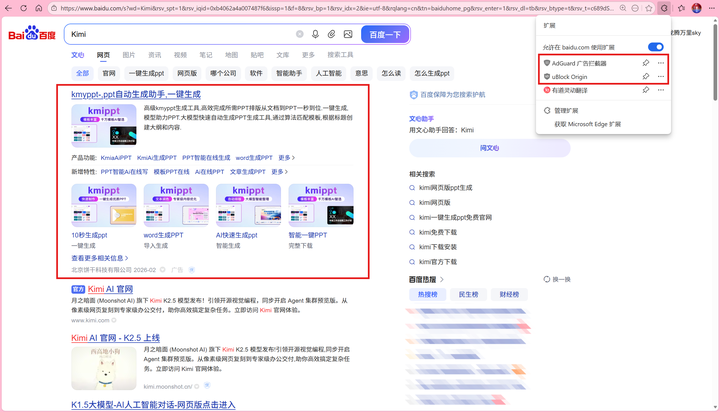This screenshot has height=412, width=720.
Task: Open K1.5大模型 result link
Action: click(153, 405)
